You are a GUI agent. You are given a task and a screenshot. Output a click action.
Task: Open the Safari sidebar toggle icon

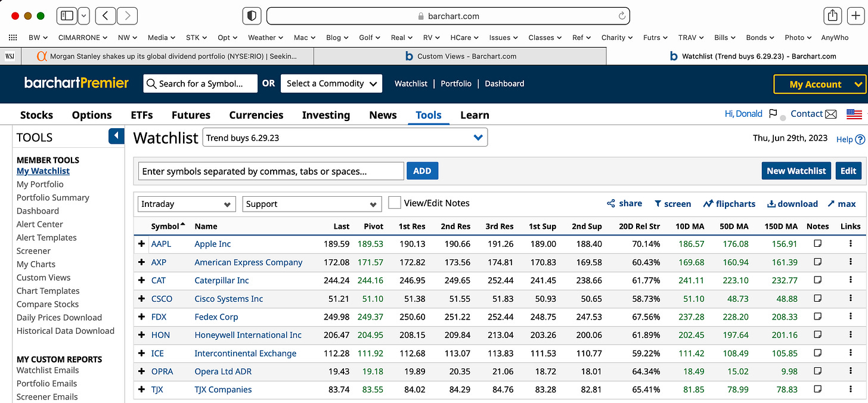(x=67, y=16)
